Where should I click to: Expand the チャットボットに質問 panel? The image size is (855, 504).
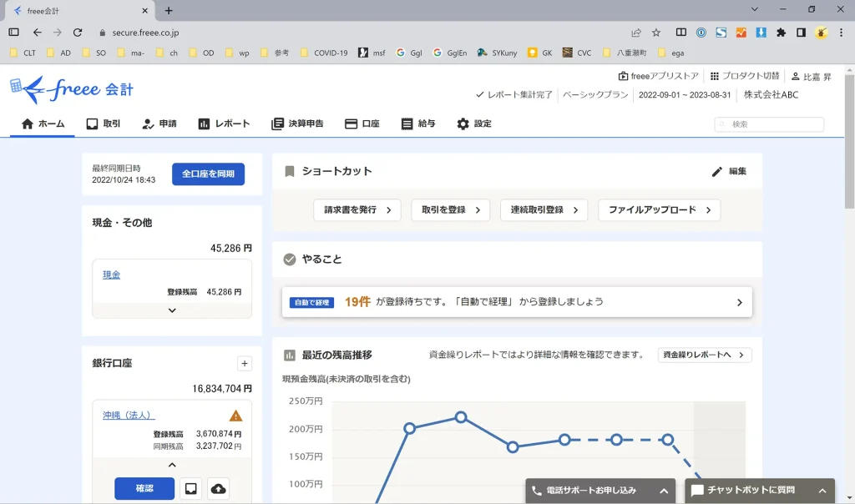(x=822, y=491)
